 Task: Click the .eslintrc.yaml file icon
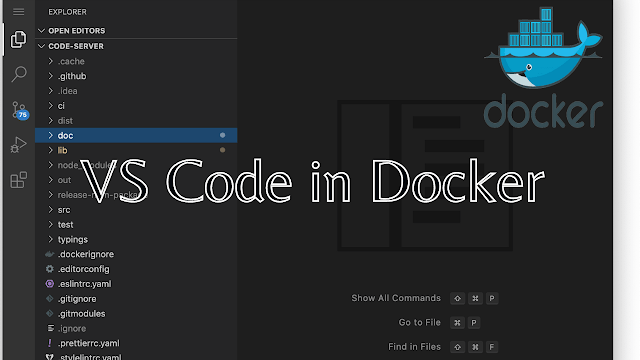tap(49, 284)
